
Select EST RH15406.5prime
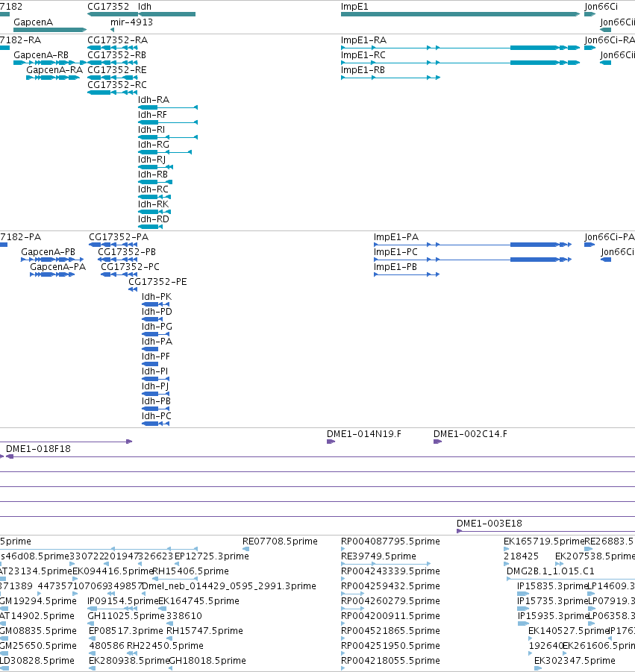click(191, 571)
